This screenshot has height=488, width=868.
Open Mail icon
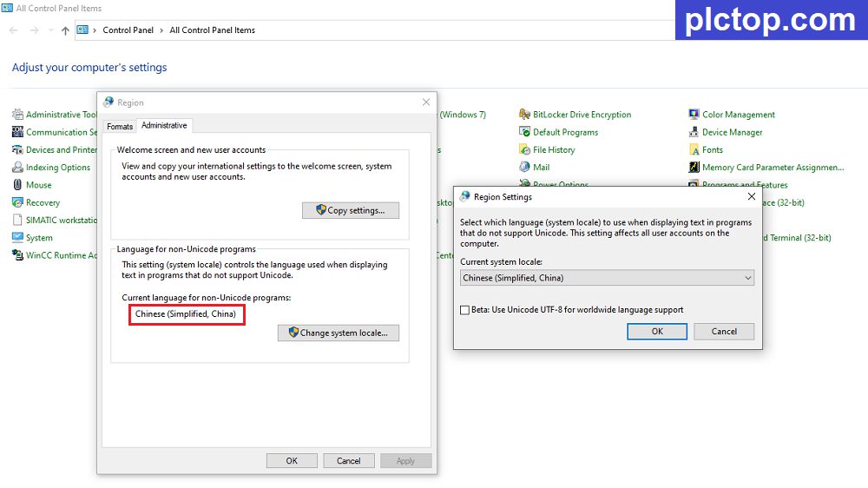tap(525, 168)
